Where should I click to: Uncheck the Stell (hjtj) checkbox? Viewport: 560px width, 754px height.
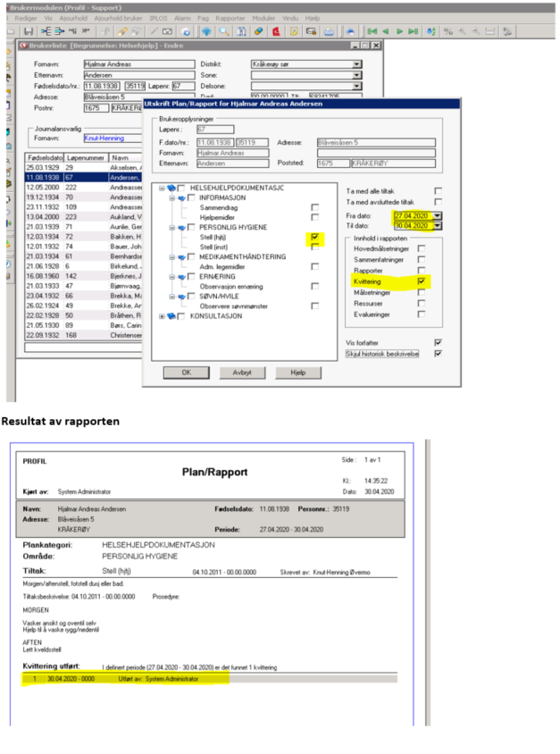tap(315, 237)
